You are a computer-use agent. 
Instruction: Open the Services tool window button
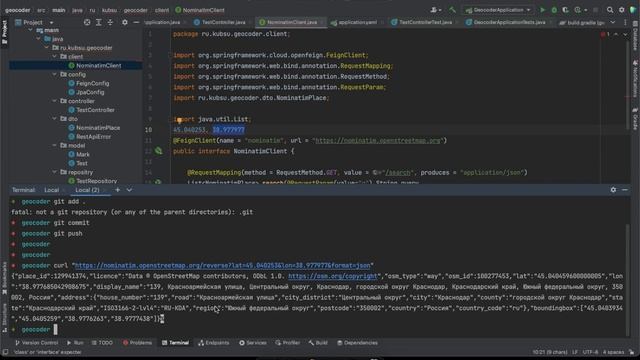coord(253,343)
